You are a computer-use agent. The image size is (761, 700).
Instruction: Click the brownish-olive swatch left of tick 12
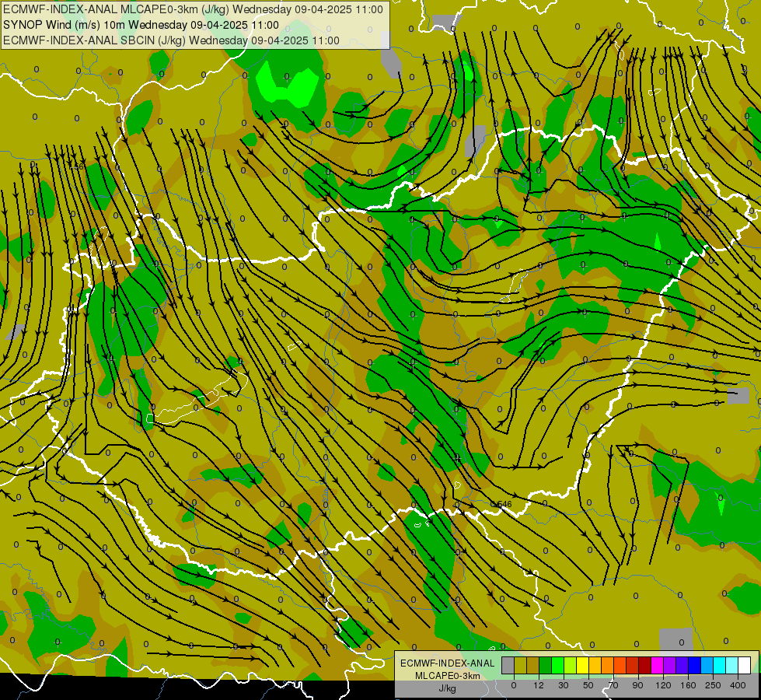533,666
